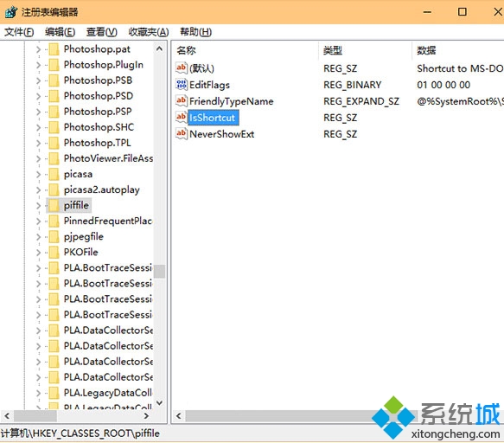Select the (默认) value name
Screen dimensions: 504x443
201,68
